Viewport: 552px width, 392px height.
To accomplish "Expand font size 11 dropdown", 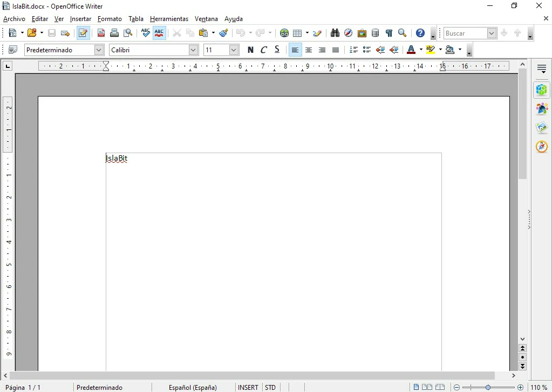I will point(234,50).
